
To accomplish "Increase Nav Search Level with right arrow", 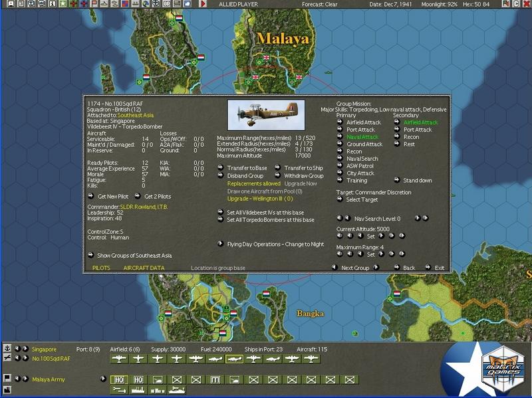I will click(417, 218).
